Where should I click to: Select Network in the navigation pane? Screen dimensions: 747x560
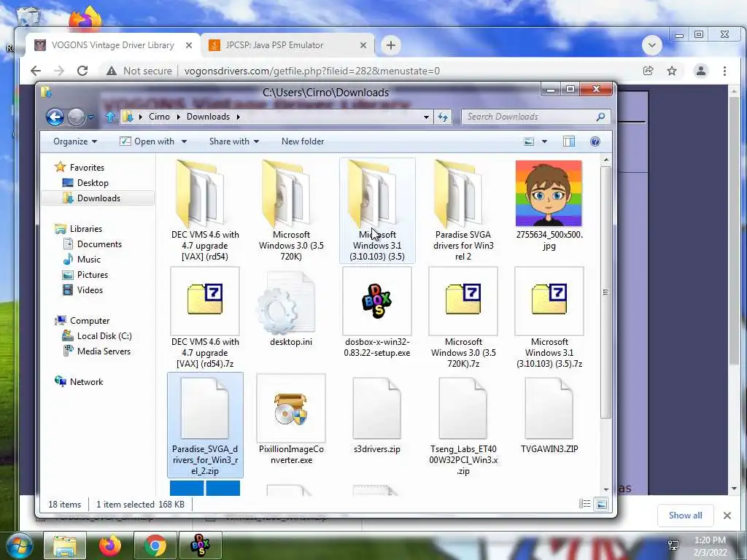(x=86, y=381)
